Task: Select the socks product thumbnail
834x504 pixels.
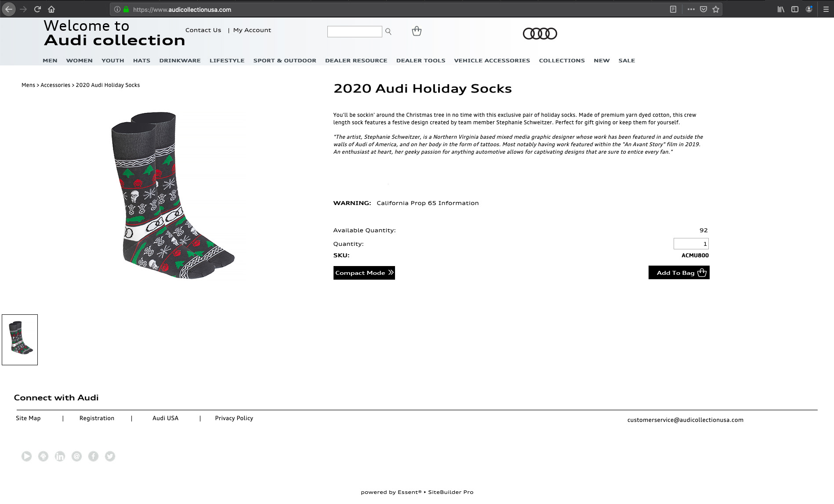Action: [20, 339]
